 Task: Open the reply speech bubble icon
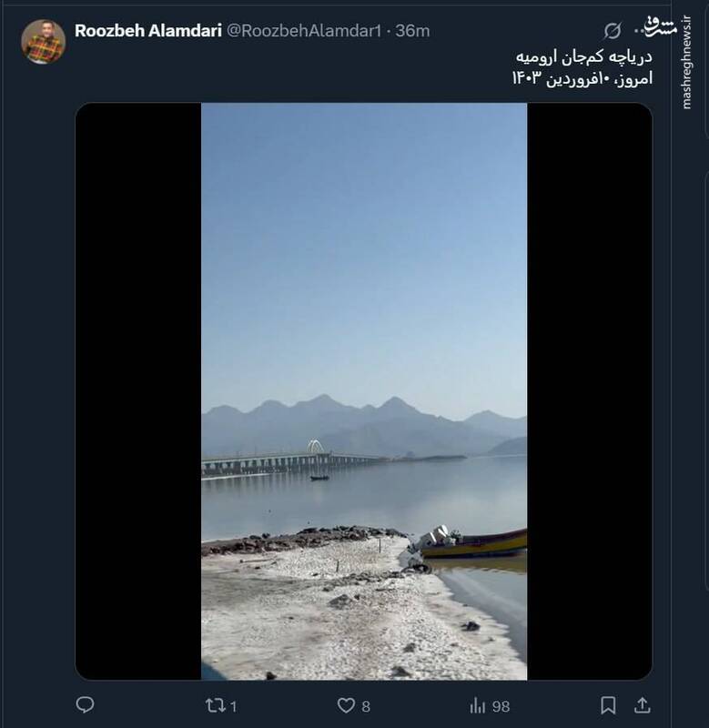pos(85,705)
